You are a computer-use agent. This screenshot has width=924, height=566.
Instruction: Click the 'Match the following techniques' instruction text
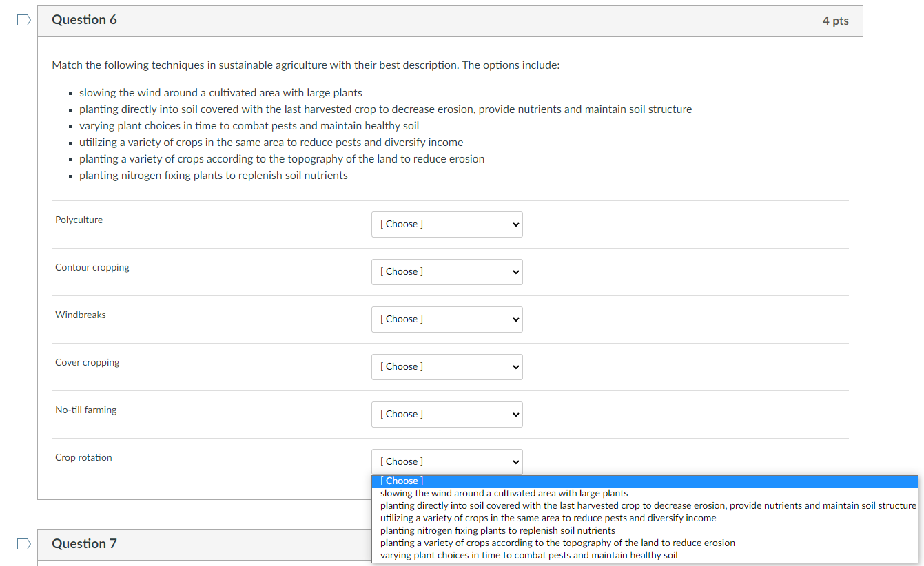click(306, 65)
